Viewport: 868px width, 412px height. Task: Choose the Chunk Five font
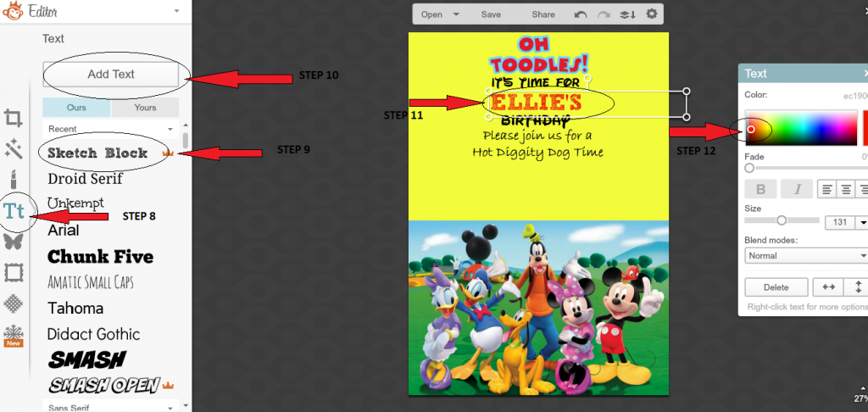[x=100, y=256]
